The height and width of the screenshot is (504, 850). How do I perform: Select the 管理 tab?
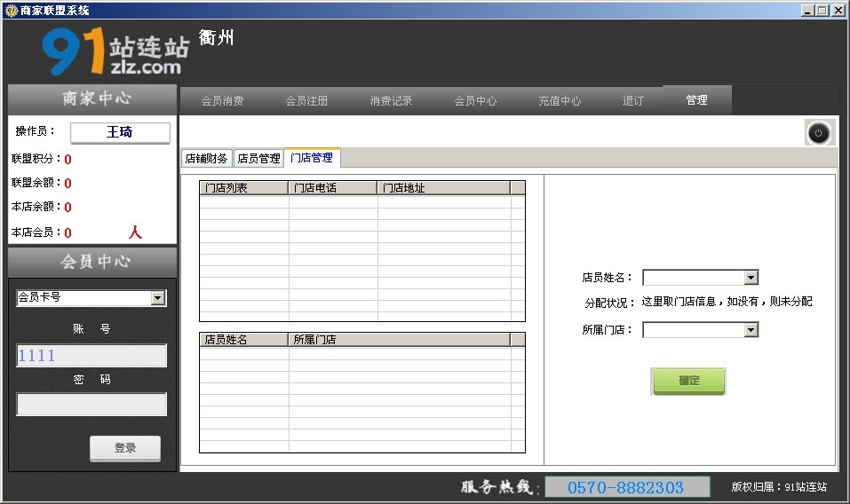pos(696,100)
